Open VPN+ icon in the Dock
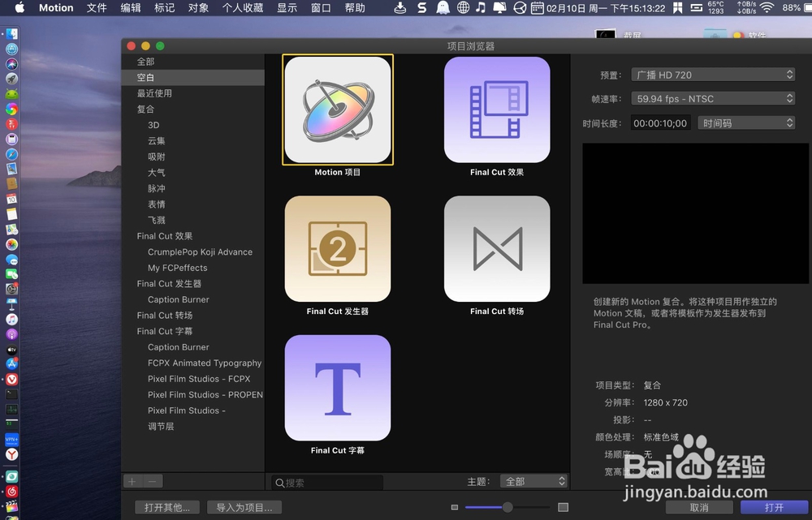Viewport: 812px width, 520px height. coord(11,440)
